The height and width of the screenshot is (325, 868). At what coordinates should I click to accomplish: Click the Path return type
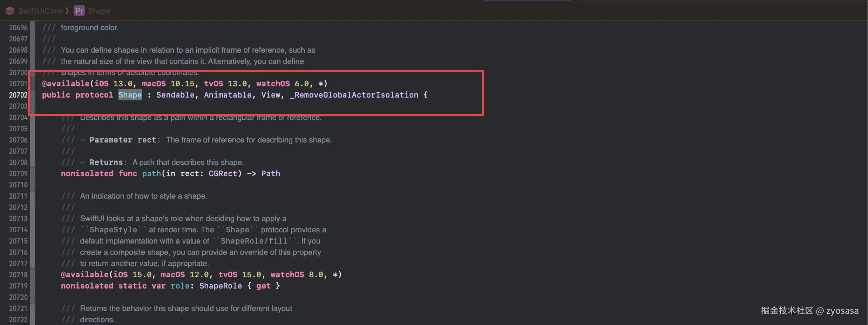[271, 173]
